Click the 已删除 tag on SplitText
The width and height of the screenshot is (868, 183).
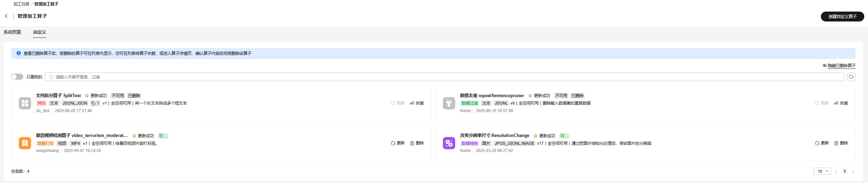click(x=134, y=96)
